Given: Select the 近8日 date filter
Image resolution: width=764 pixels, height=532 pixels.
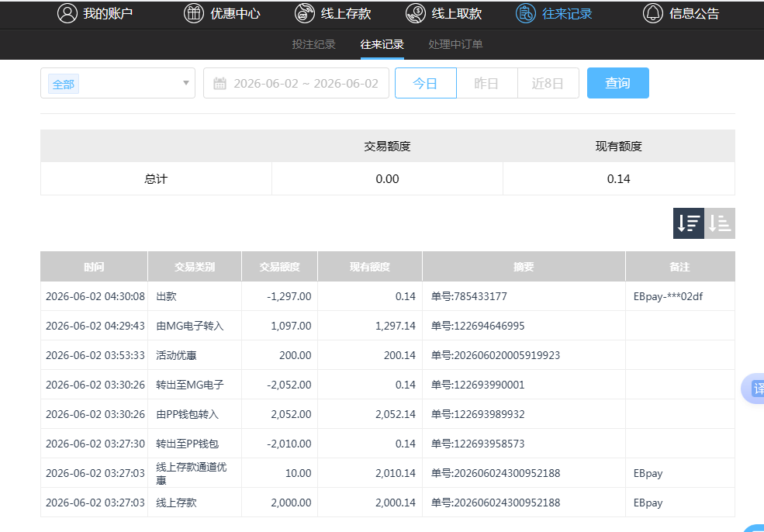Looking at the screenshot, I should click(548, 83).
